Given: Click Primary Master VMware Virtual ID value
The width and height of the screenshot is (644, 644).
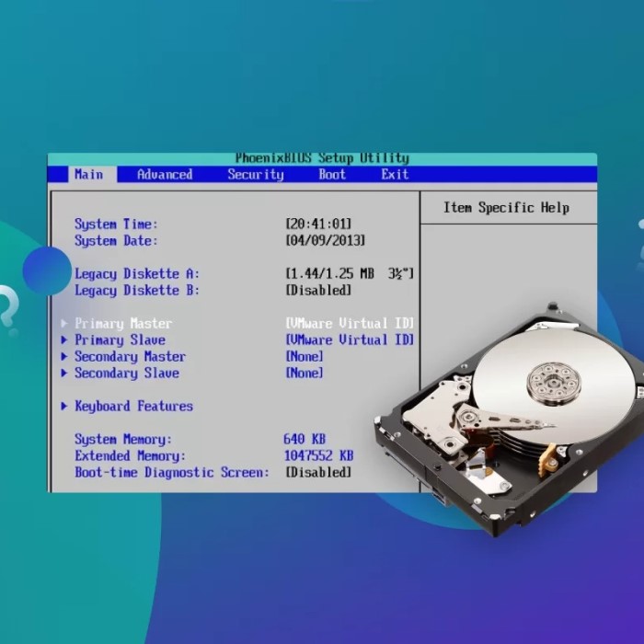Looking at the screenshot, I should 350,324.
